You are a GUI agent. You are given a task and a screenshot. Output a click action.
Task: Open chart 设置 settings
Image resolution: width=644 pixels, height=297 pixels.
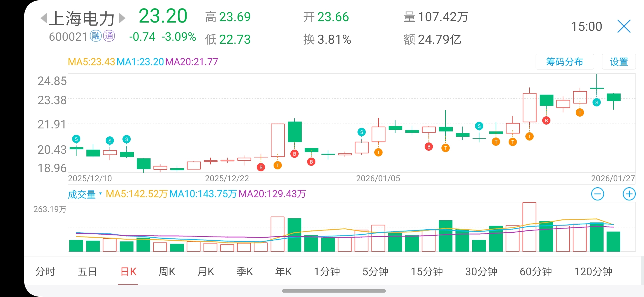619,62
